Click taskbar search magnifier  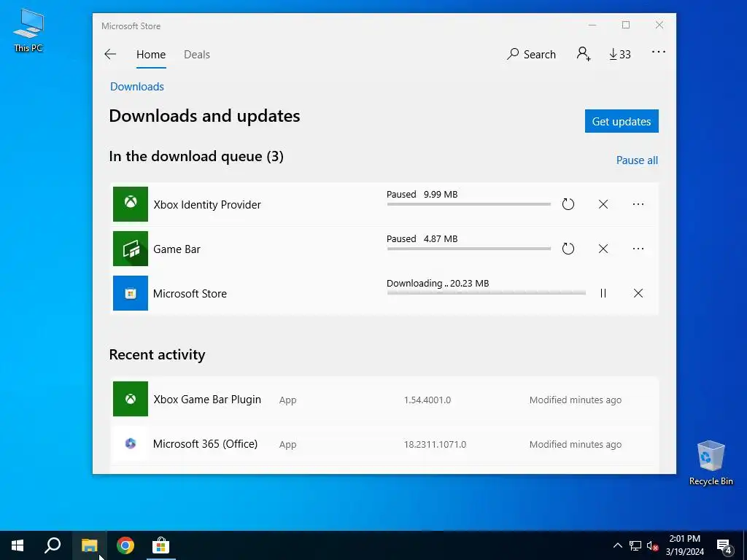(53, 545)
